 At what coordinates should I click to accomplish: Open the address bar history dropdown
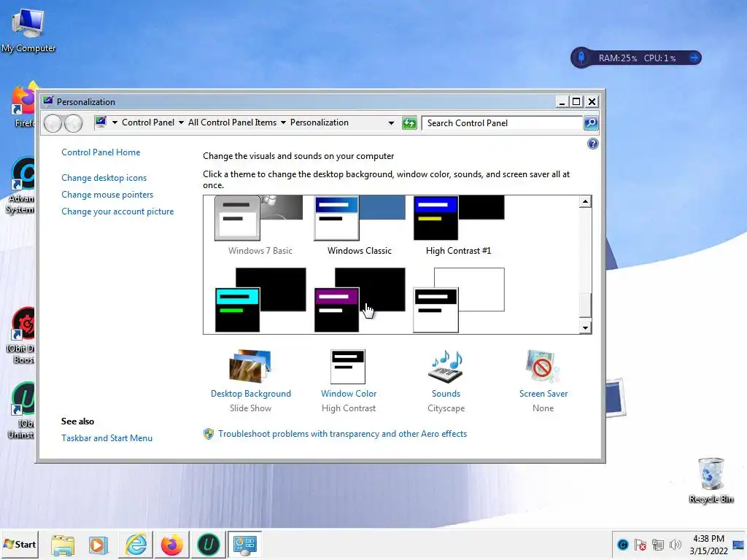pos(391,122)
